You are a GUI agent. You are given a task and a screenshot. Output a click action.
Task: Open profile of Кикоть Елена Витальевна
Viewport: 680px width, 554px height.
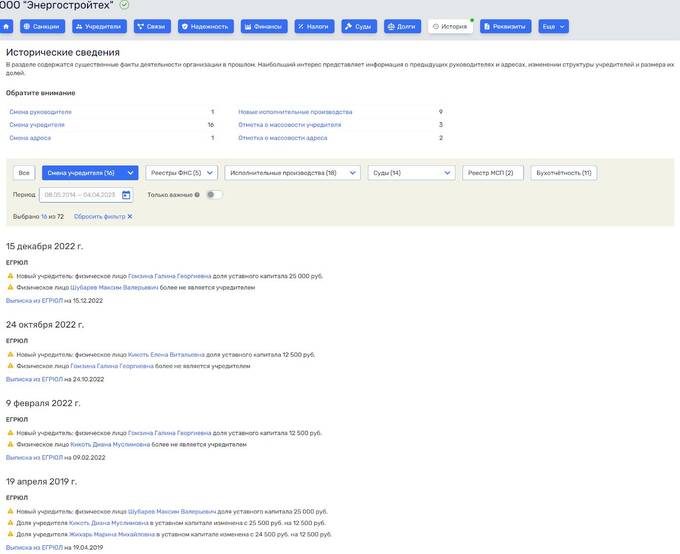pyautogui.click(x=166, y=354)
